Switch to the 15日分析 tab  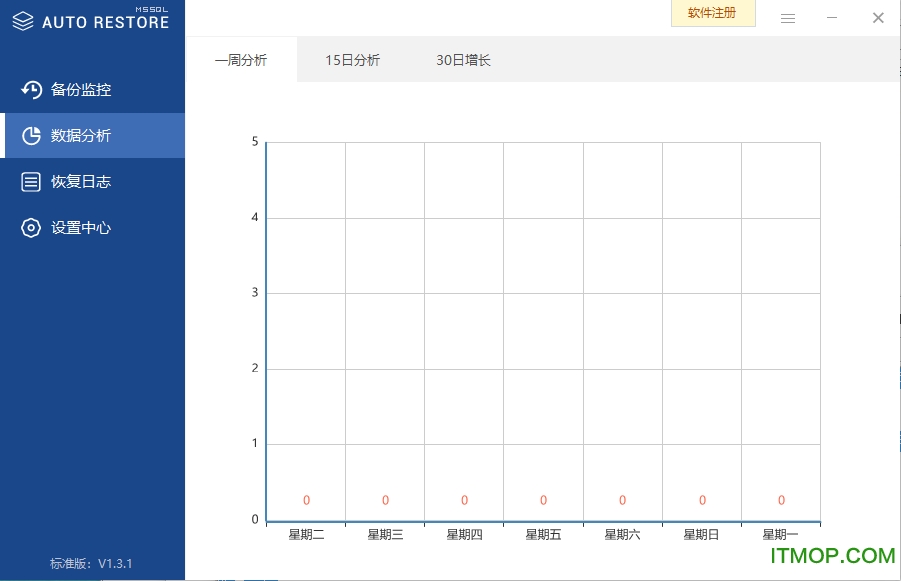point(352,60)
